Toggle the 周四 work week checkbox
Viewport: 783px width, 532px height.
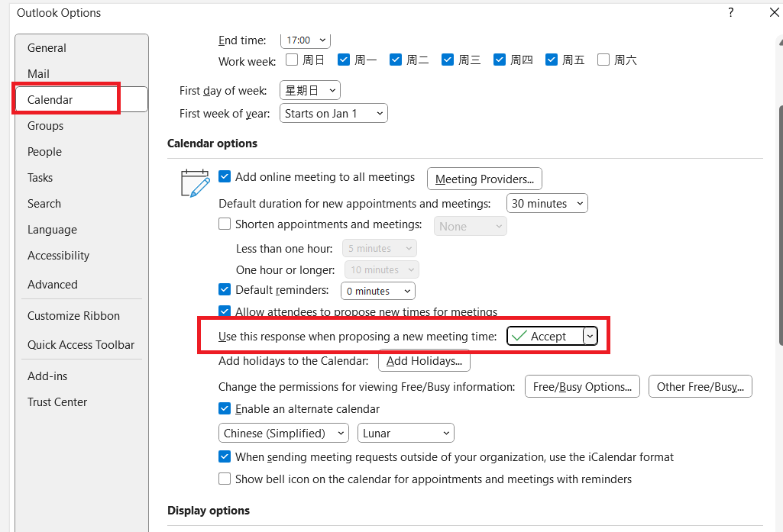click(x=500, y=60)
